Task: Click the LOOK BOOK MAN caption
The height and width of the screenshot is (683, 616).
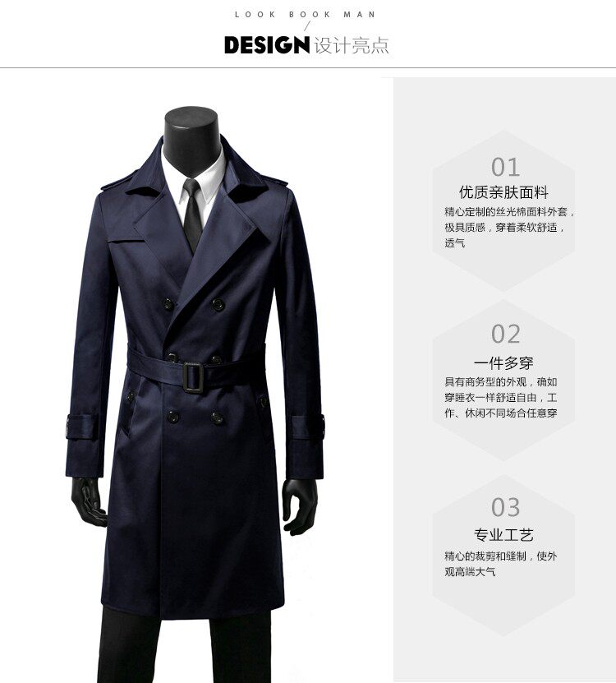Action: (x=306, y=14)
